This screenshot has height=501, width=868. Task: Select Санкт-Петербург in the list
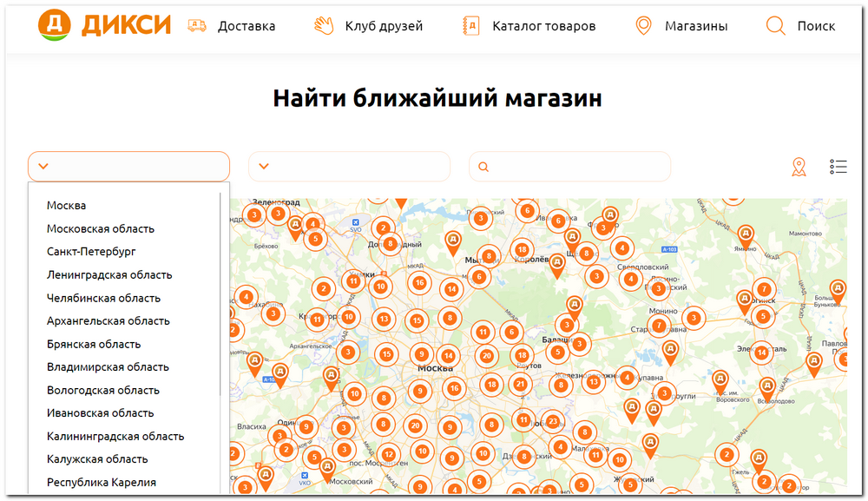click(91, 252)
